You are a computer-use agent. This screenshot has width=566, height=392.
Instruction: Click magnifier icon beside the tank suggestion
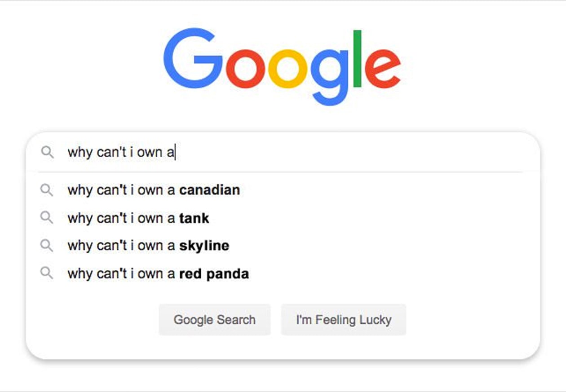(x=47, y=218)
